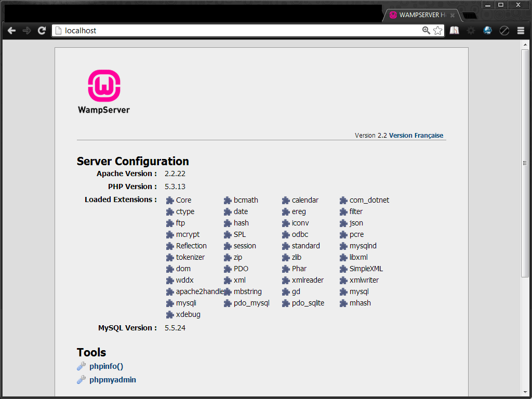Click the puzzle icon next to calendar

[286, 200]
